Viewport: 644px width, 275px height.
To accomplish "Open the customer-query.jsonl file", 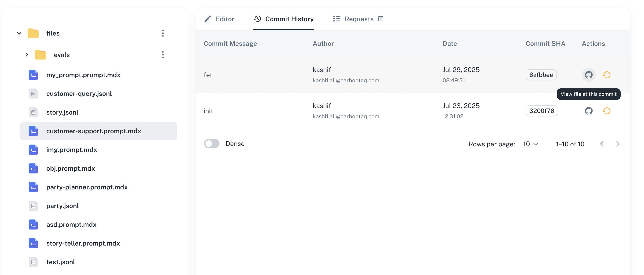I will pos(79,93).
